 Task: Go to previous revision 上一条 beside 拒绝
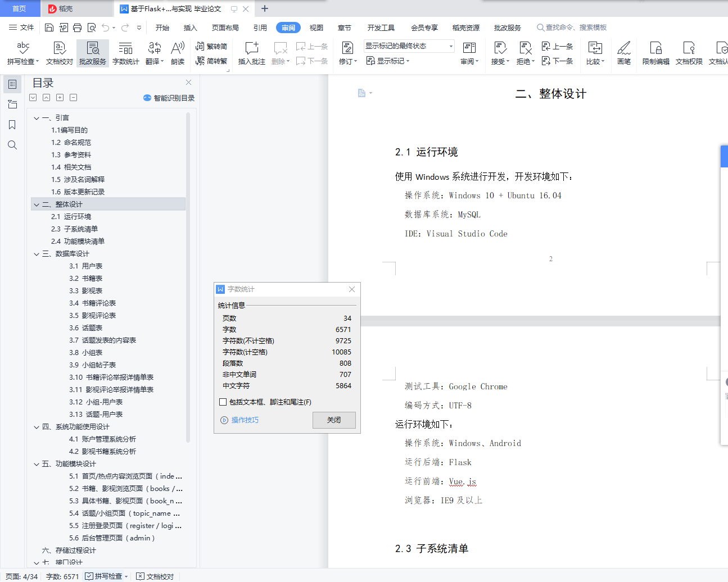pyautogui.click(x=557, y=46)
